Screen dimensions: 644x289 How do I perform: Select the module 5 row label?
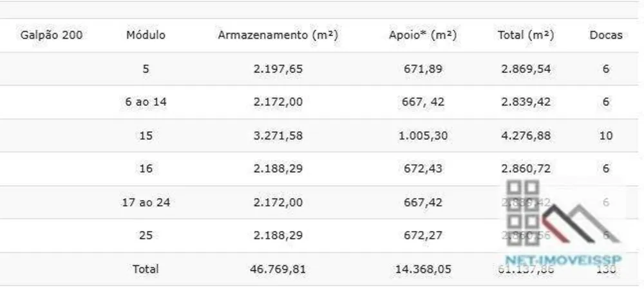point(146,69)
